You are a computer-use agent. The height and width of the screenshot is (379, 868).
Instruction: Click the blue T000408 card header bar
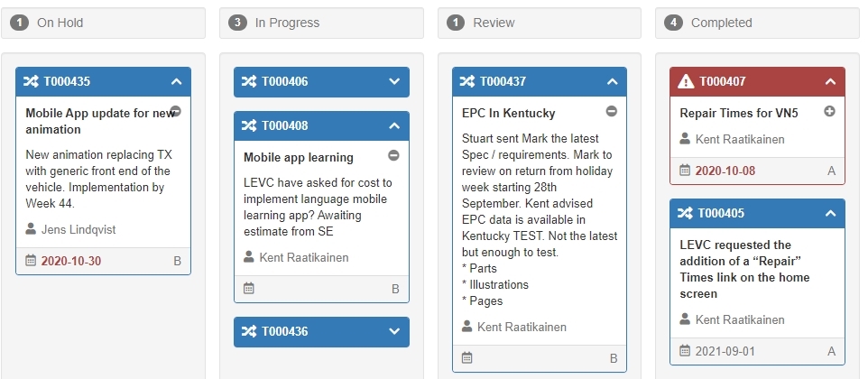point(321,125)
